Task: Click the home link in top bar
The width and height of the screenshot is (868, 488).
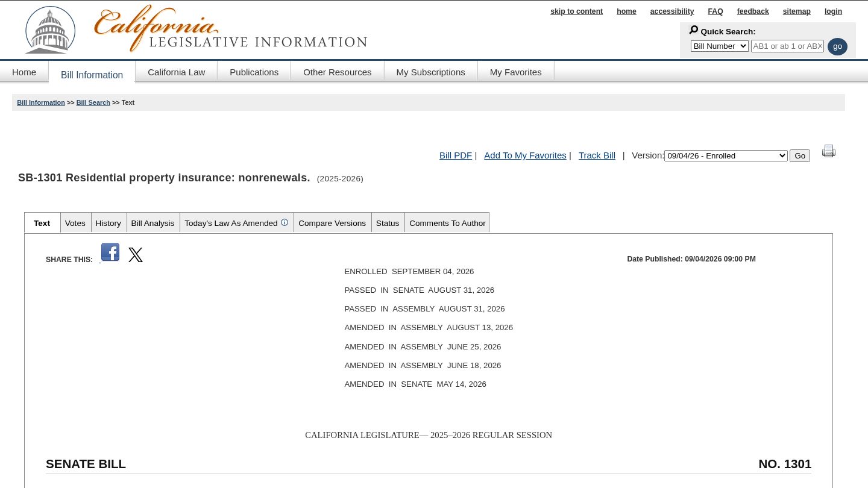Action: 626,11
